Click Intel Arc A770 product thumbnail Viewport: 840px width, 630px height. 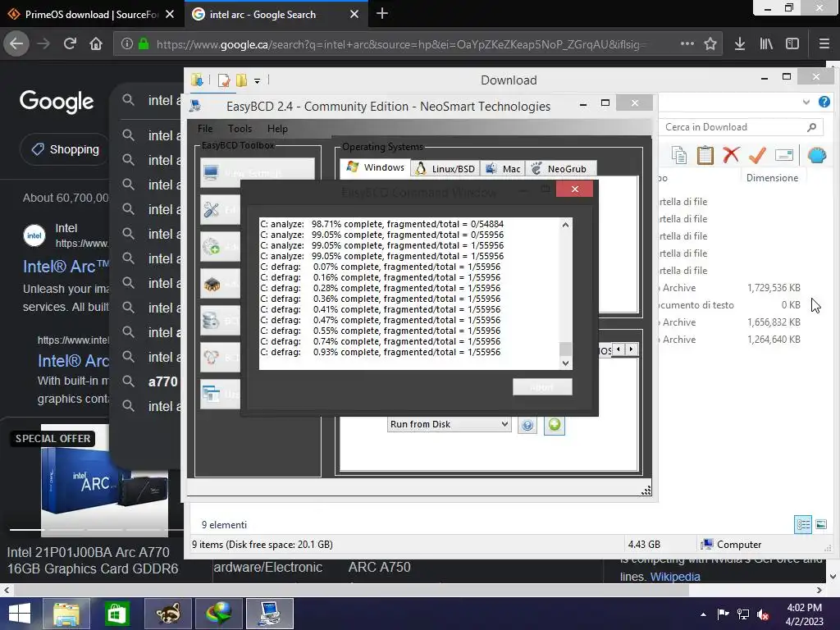(x=104, y=481)
